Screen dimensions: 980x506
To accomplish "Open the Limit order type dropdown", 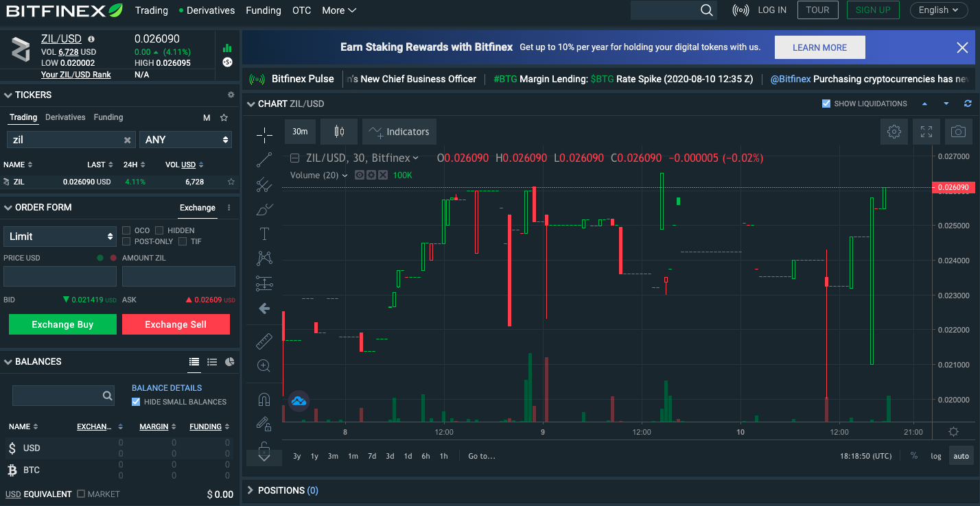I will point(60,237).
